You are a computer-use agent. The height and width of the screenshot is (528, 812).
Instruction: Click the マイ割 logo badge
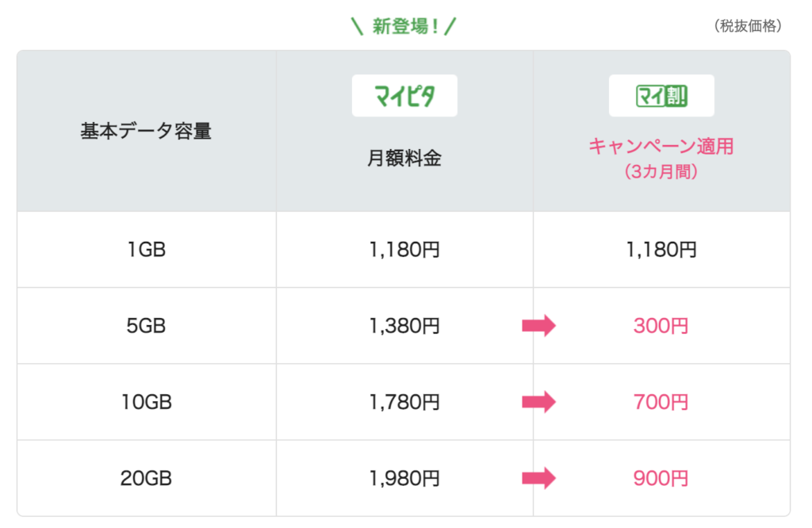[661, 95]
